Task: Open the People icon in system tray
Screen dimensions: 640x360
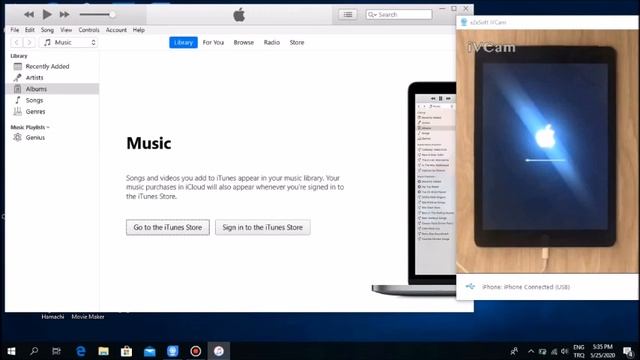Action: [x=514, y=351]
